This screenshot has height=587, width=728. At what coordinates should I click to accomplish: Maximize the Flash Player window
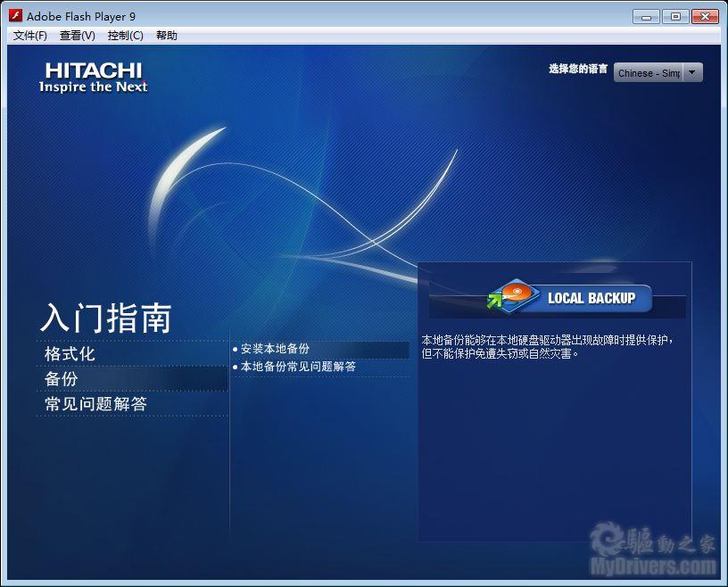click(675, 16)
